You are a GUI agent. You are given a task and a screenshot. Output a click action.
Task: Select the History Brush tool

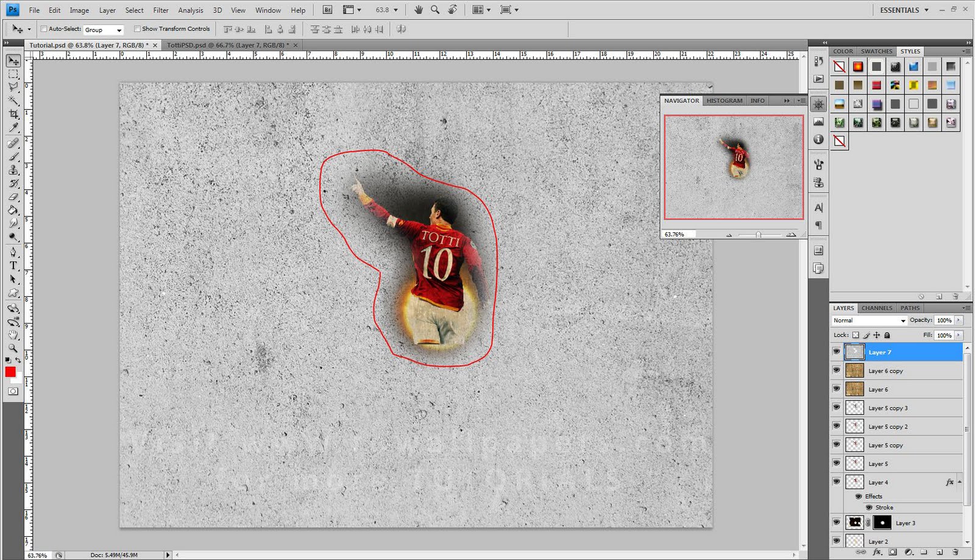click(x=13, y=183)
